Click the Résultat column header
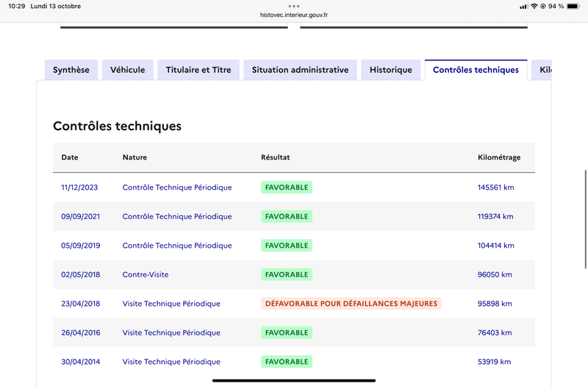 (x=276, y=157)
